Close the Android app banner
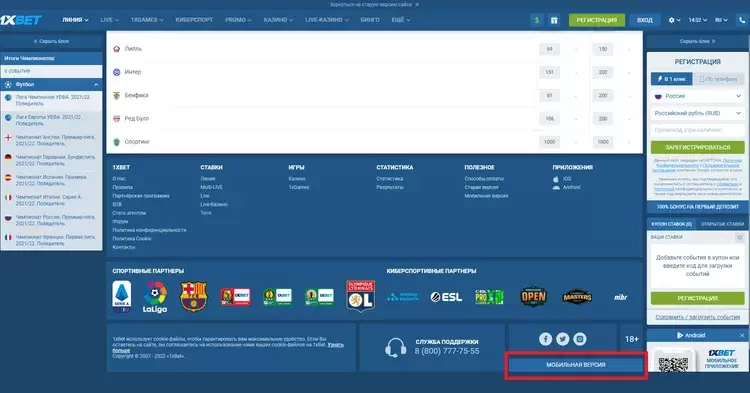This screenshot has width=750, height=393. point(742,336)
